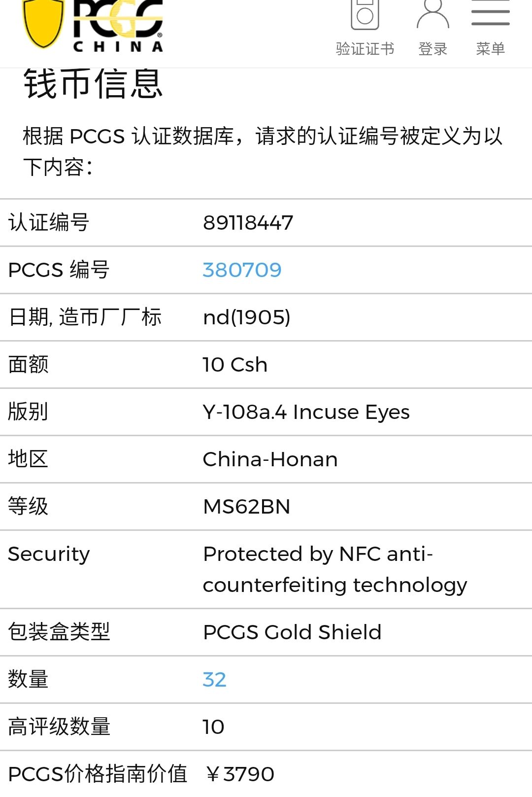Image resolution: width=532 pixels, height=797 pixels.
Task: Click the holder type PCGS Gold Shield
Action: (x=292, y=632)
